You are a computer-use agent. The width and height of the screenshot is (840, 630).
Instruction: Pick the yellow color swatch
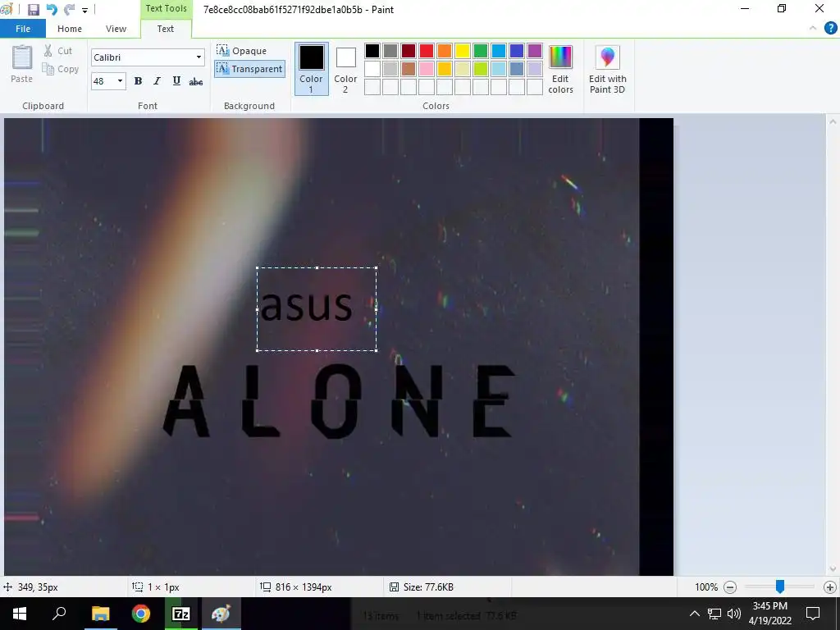(463, 51)
